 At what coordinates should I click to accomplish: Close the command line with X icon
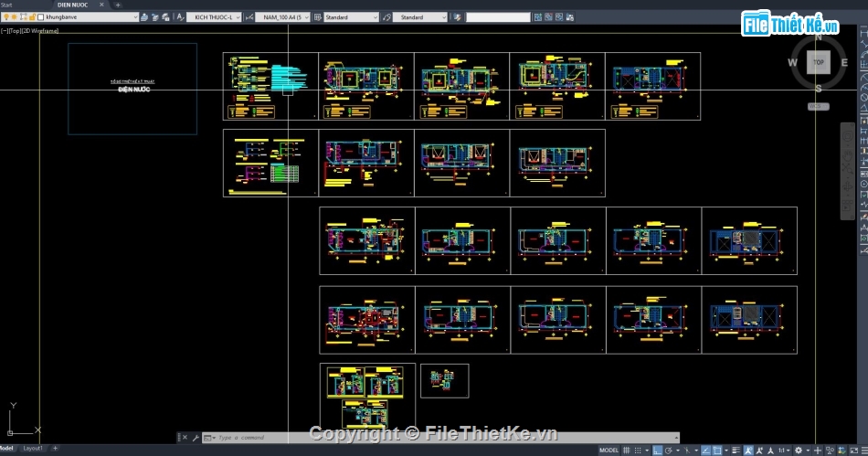click(x=183, y=438)
